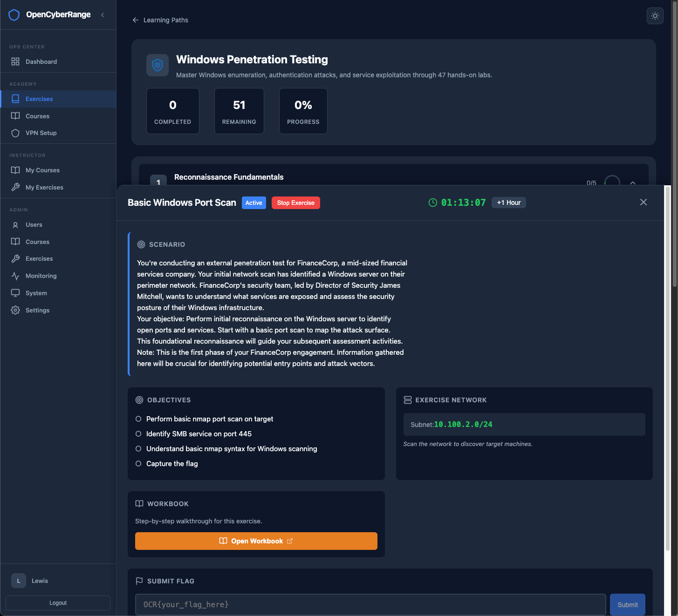This screenshot has width=678, height=616.
Task: Click the Settings gear icon in sidebar
Action: pyautogui.click(x=15, y=311)
